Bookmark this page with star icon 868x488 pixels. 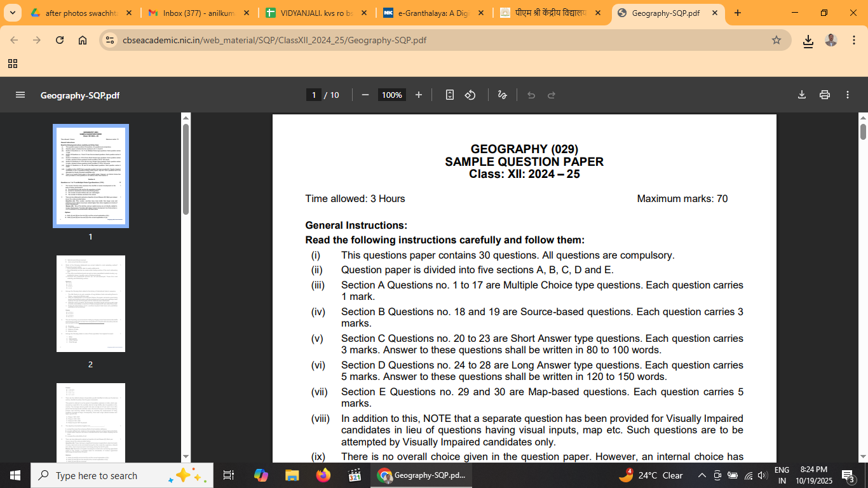776,40
